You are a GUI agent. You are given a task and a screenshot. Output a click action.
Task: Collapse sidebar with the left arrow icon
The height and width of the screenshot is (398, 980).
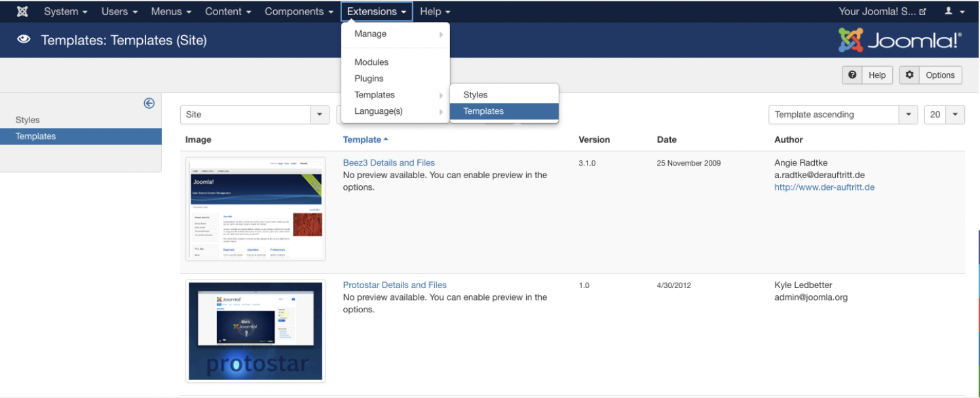[149, 103]
